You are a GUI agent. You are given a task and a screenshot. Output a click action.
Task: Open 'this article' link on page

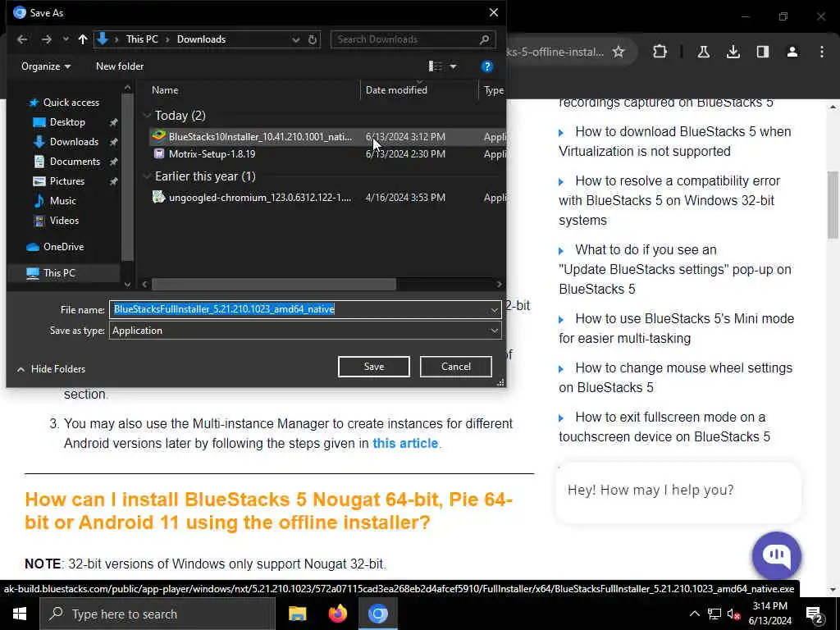405,444
